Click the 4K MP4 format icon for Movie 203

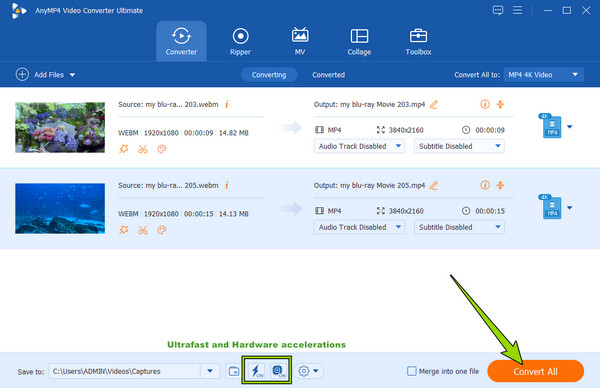point(551,126)
